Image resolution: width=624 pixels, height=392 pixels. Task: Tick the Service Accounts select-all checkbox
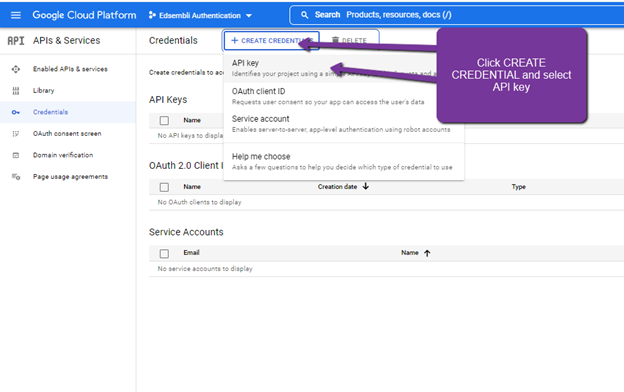point(164,254)
